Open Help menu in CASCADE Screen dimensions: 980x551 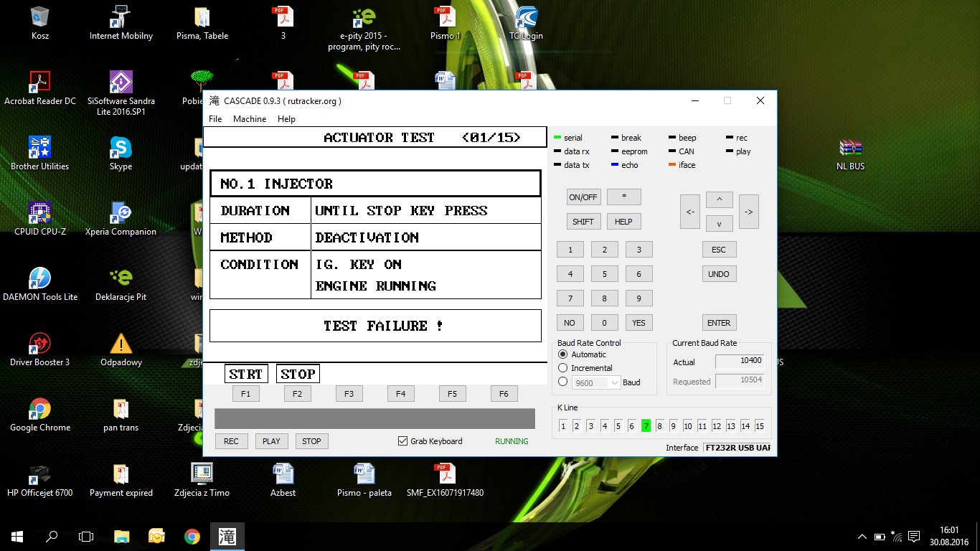click(x=286, y=119)
